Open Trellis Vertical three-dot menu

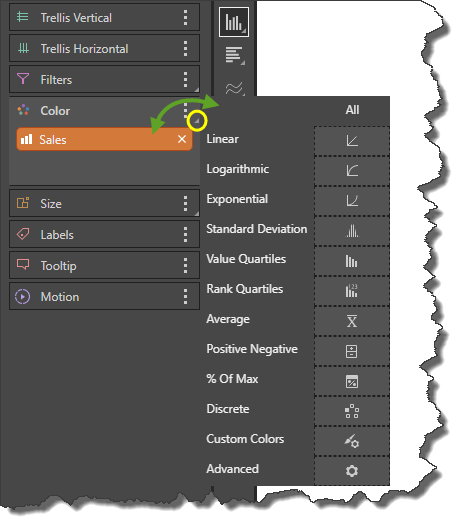[x=185, y=17]
